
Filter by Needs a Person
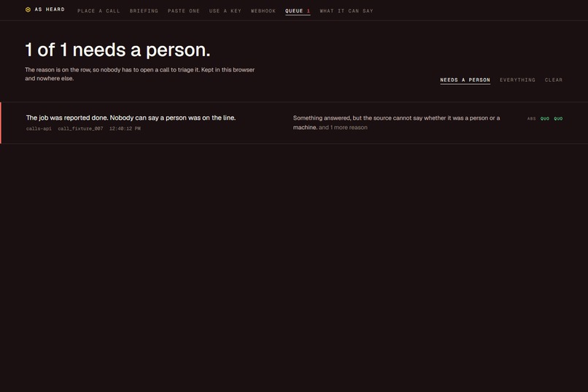click(465, 80)
